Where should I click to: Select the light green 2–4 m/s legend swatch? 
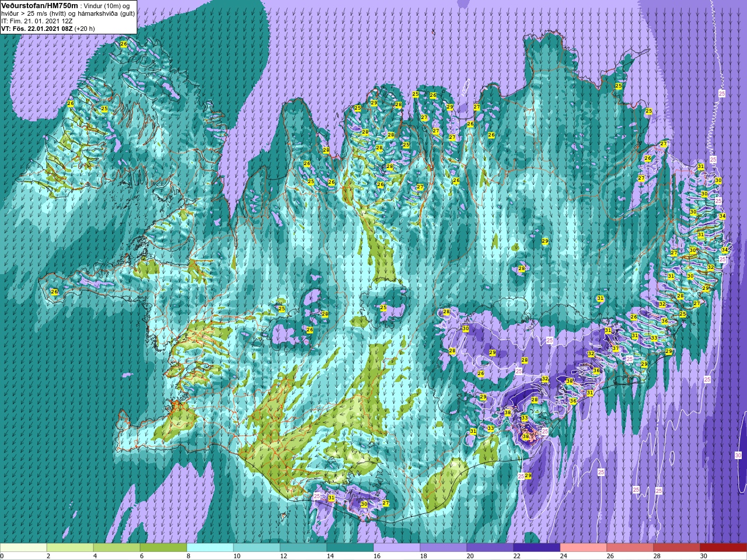(70, 548)
